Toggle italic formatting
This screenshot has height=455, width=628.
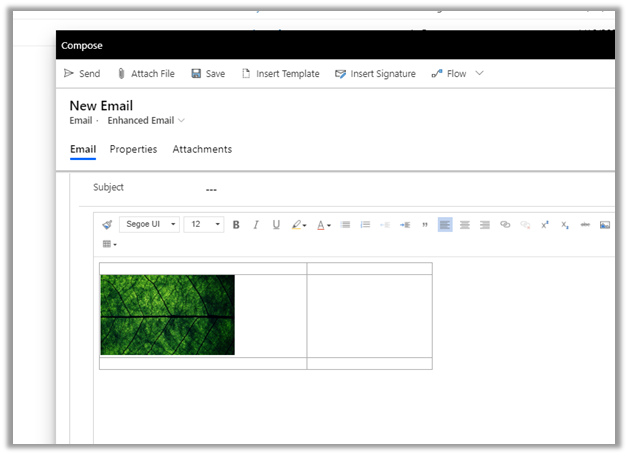point(256,225)
